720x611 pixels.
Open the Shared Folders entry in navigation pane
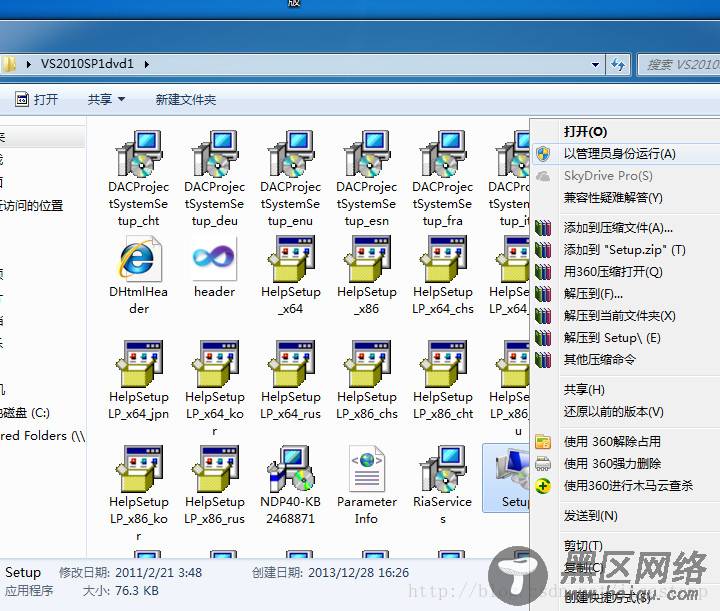coord(43,436)
